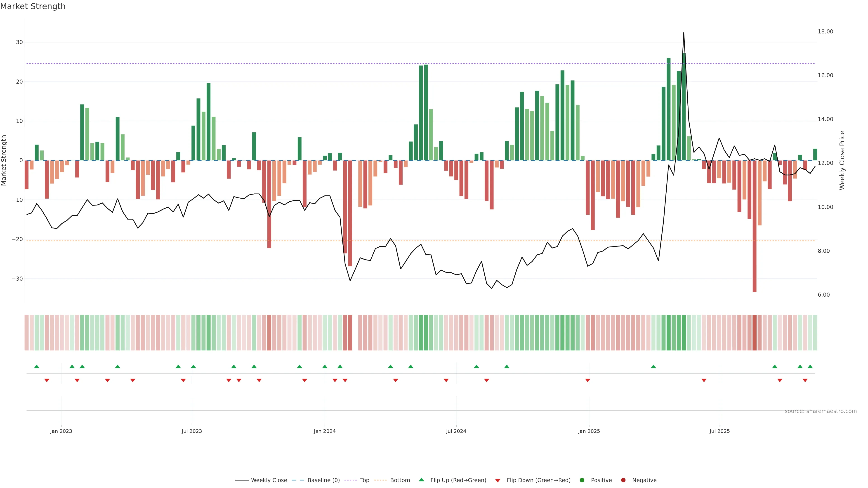Open the sharemaestro.com source text
Image resolution: width=868 pixels, height=488 pixels.
[x=821, y=411]
